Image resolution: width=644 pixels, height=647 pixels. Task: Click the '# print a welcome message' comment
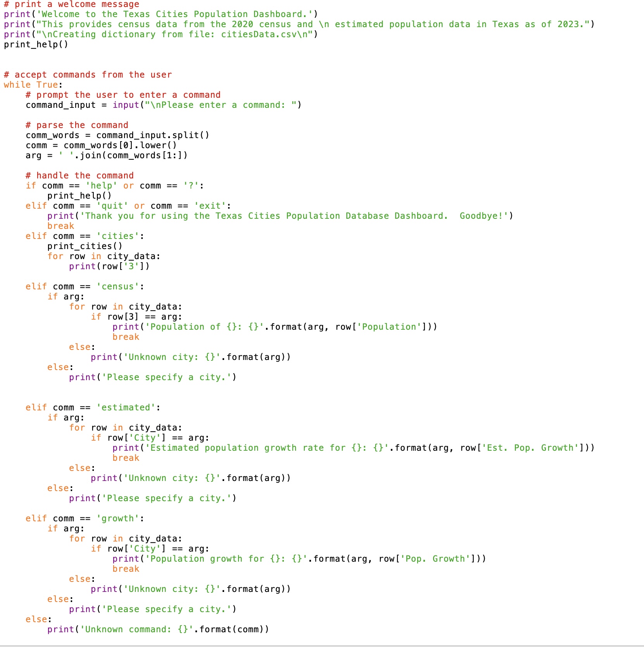(x=71, y=4)
